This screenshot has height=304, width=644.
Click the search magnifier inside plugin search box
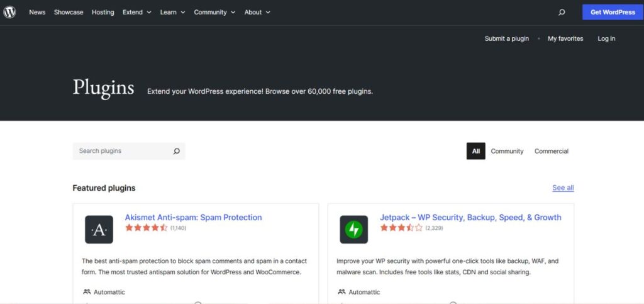click(x=177, y=151)
